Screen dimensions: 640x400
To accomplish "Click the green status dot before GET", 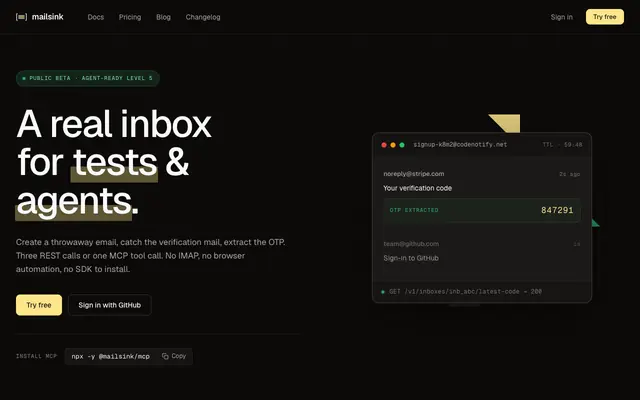I will coord(383,292).
